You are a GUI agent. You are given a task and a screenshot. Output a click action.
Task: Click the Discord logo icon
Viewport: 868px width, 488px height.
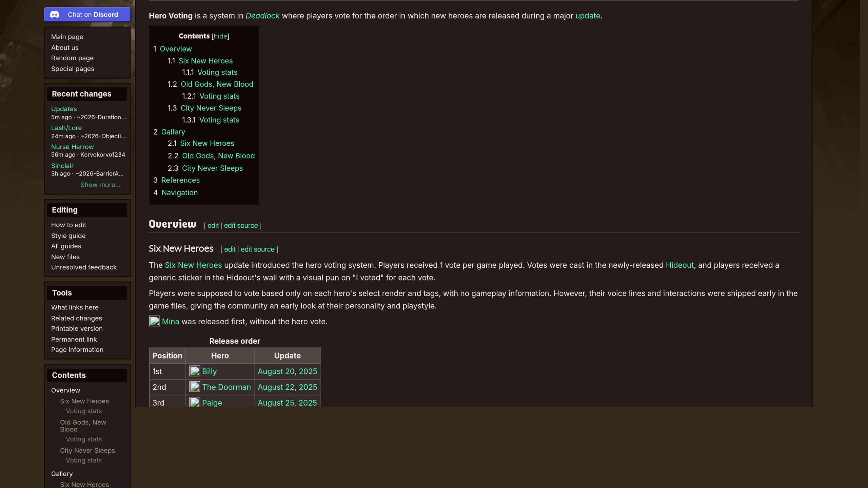pos(55,15)
